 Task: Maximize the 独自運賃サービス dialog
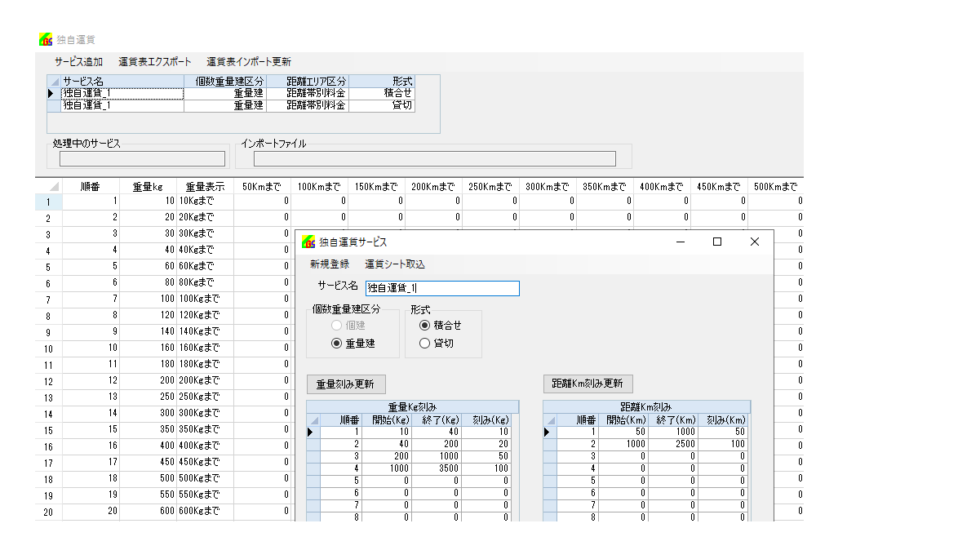(717, 242)
